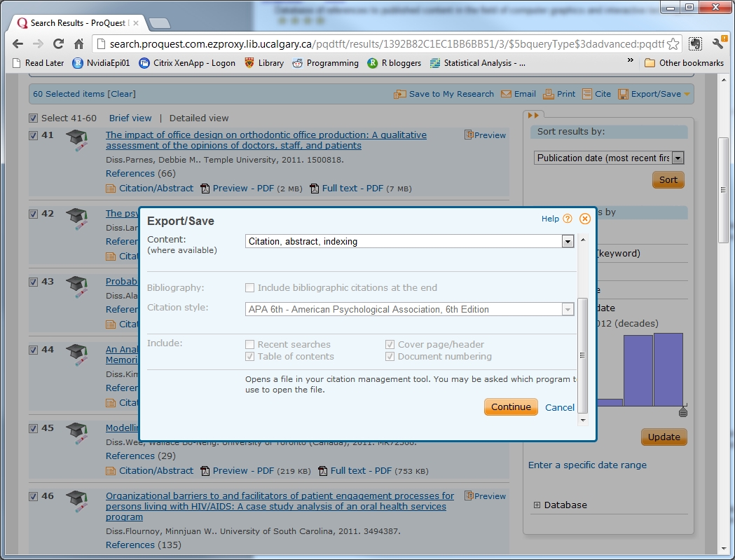Open the Content dropdown in Export/Save dialog
Screen dimensions: 735x560
tap(568, 241)
